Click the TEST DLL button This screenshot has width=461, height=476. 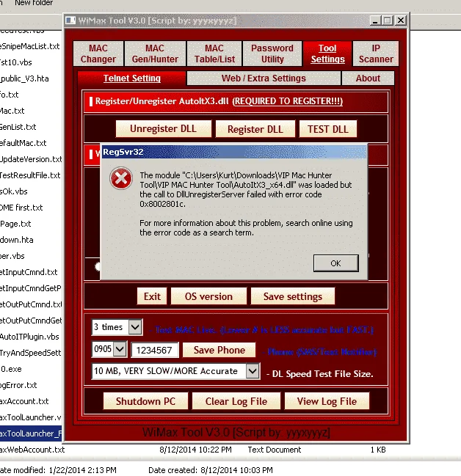click(327, 129)
